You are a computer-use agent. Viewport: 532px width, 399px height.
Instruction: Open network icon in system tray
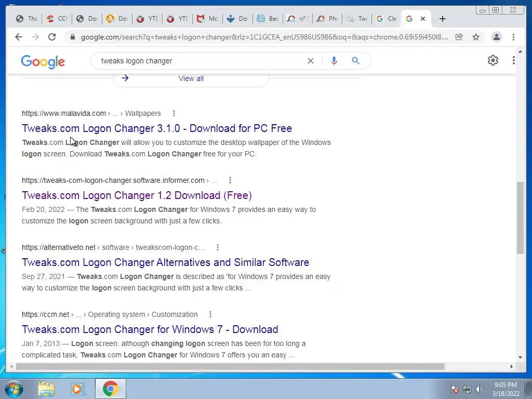pyautogui.click(x=467, y=389)
